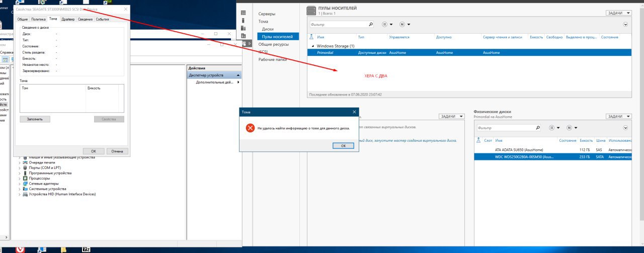Screen dimensions: 644x253
Task: Click Сервер чтения и записи column header
Action: coord(503,37)
